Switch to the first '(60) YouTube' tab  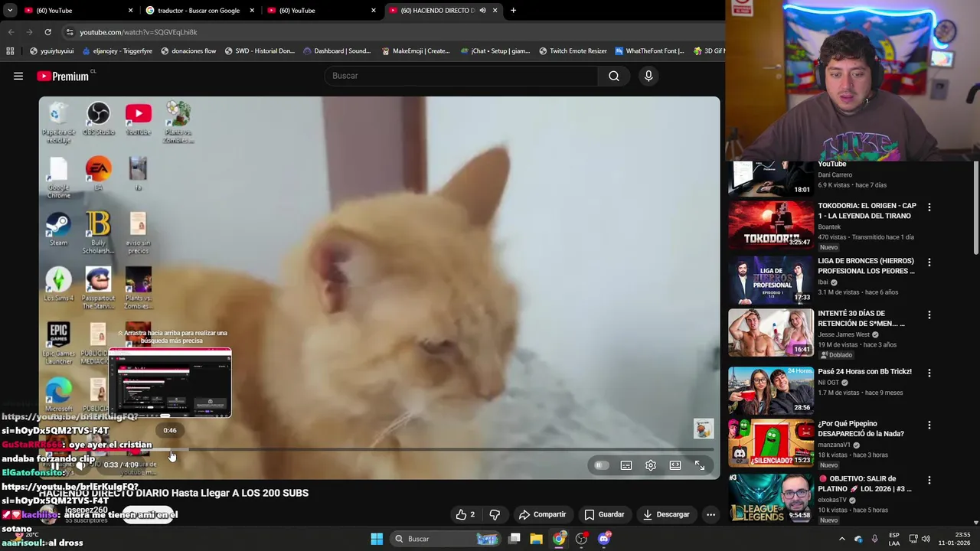tap(79, 11)
